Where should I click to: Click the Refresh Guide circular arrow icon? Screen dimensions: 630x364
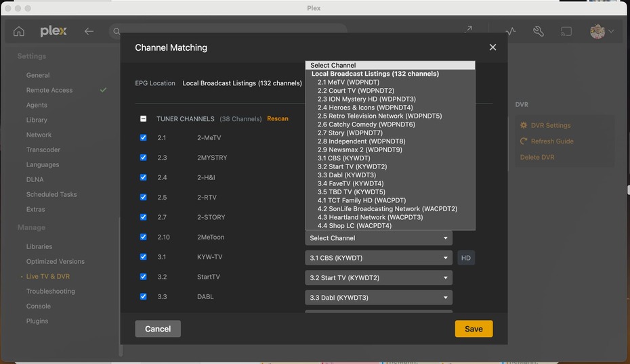click(x=524, y=141)
